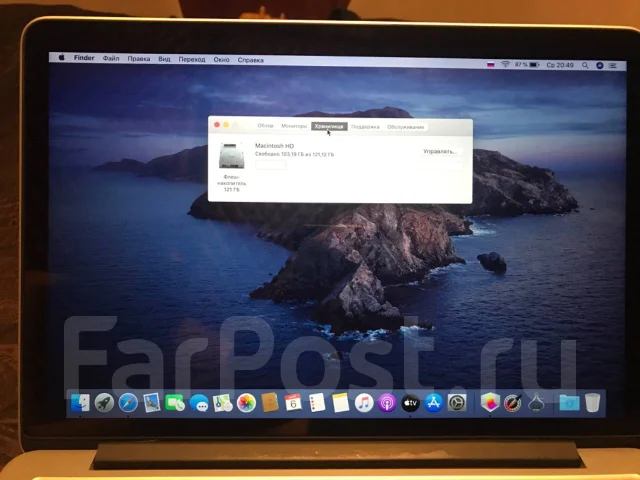Image resolution: width=640 pixels, height=480 pixels.
Task: Click the Macintosh HD drive icon
Action: tap(231, 156)
